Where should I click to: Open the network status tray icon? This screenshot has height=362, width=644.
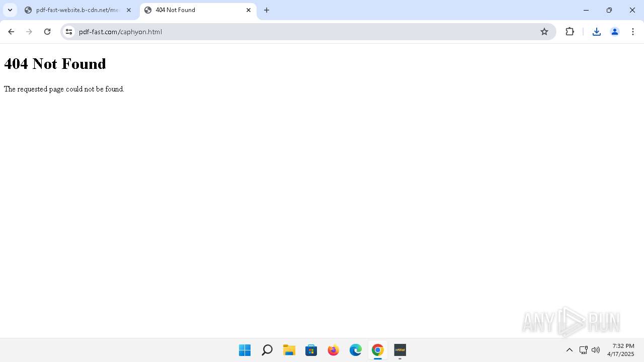pyautogui.click(x=584, y=350)
